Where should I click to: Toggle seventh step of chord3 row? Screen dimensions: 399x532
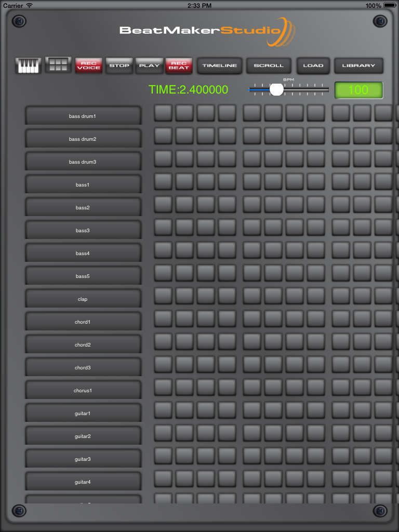[x=295, y=364]
